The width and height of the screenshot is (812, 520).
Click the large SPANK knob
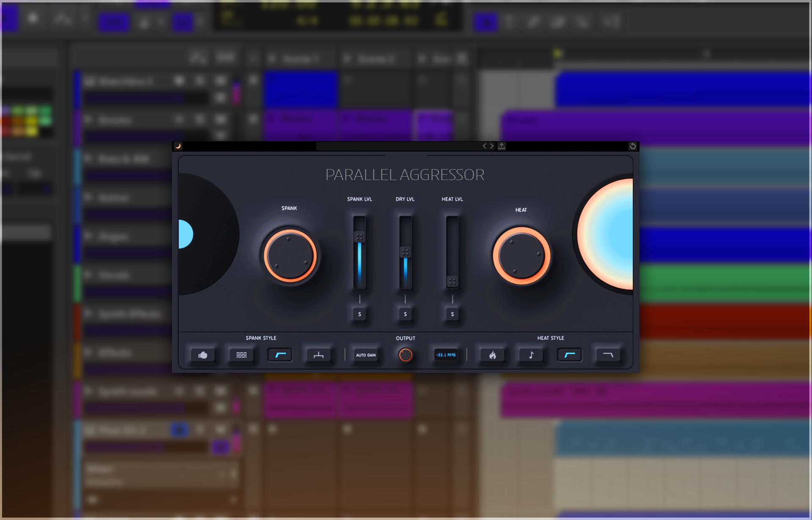(290, 256)
